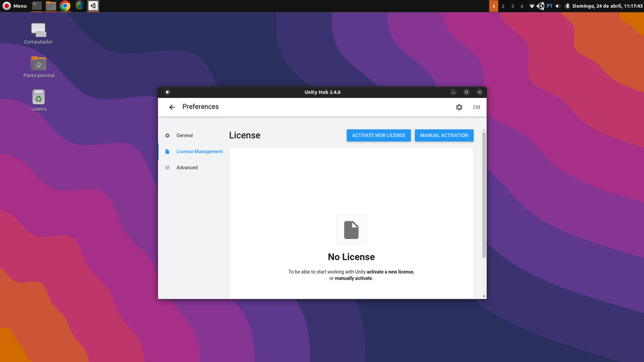Switch to workspace 3
Image resolution: width=644 pixels, height=362 pixels.
click(512, 6)
